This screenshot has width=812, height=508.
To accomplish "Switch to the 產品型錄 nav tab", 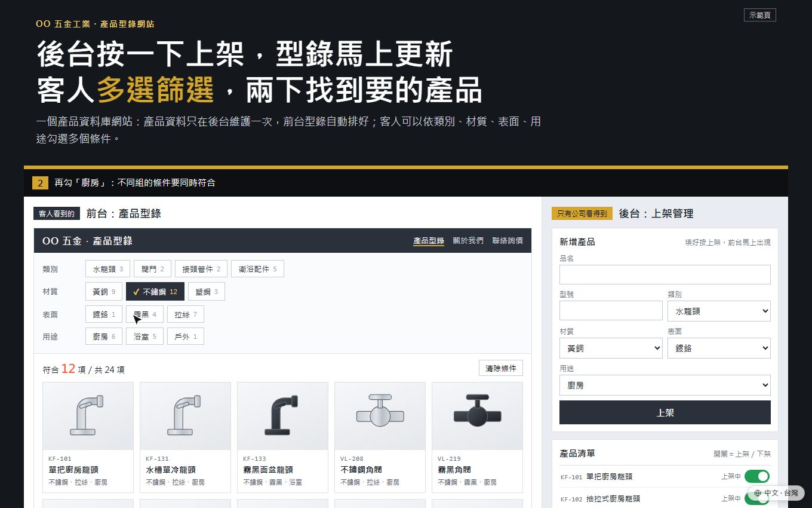I will (x=429, y=240).
